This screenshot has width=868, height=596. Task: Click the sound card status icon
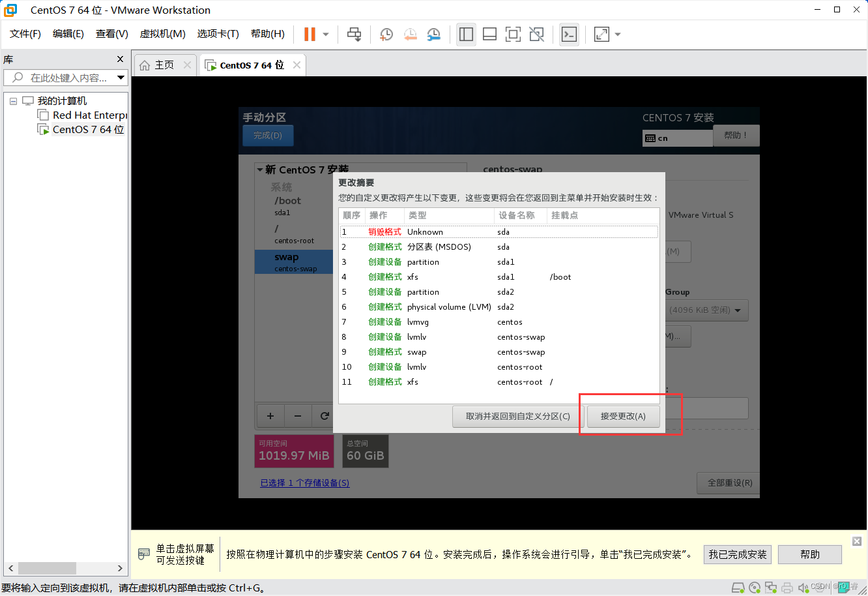[803, 588]
